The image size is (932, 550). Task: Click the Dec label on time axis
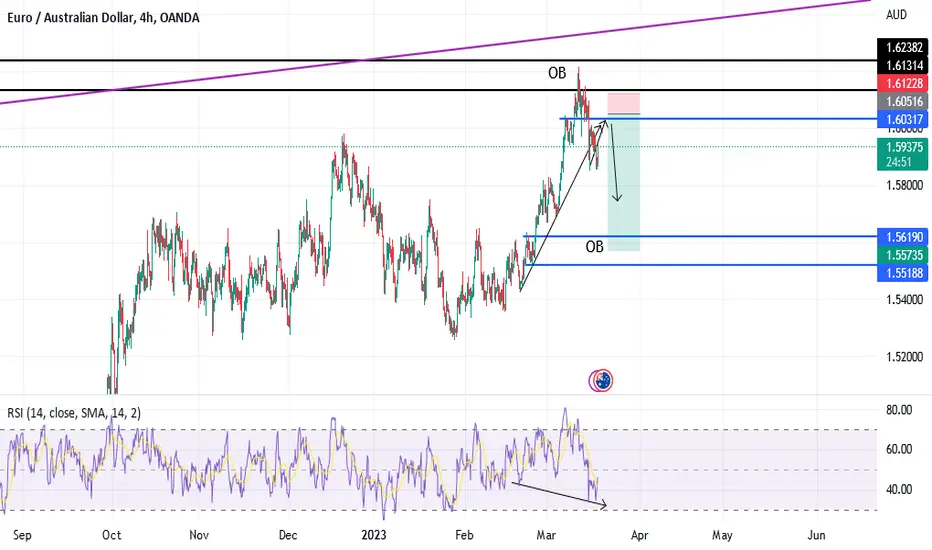tap(288, 535)
